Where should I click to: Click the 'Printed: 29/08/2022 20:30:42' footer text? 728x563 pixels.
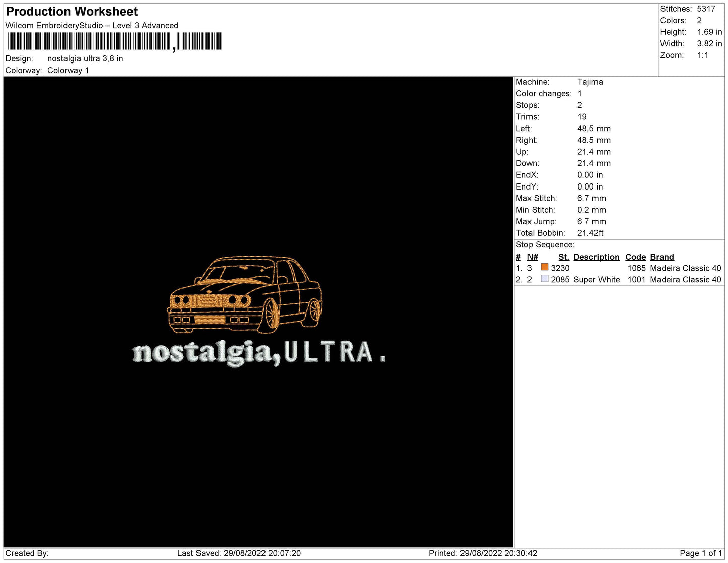point(483,553)
